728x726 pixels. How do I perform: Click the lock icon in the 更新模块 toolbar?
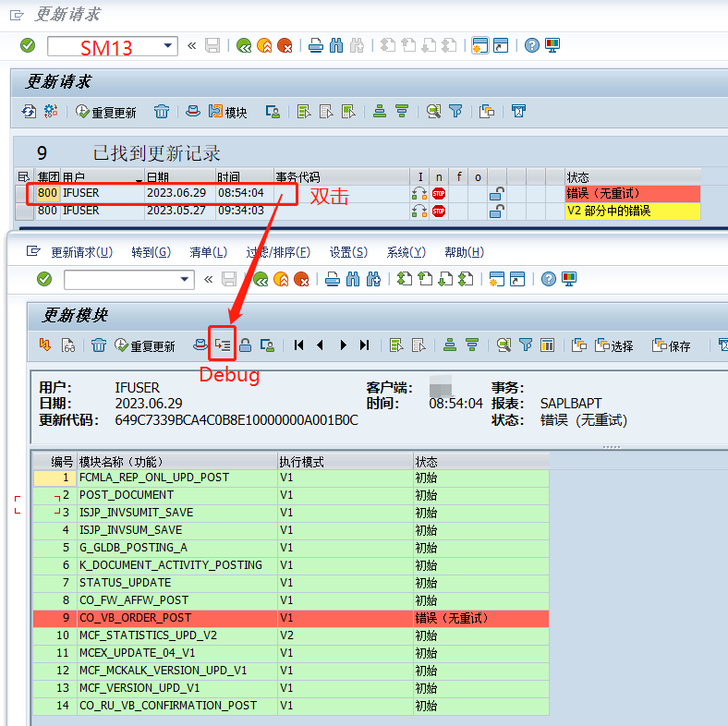[x=245, y=345]
